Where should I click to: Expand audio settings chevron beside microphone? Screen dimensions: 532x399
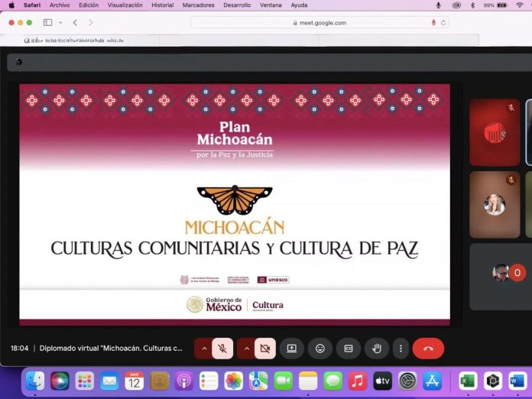[x=203, y=349]
